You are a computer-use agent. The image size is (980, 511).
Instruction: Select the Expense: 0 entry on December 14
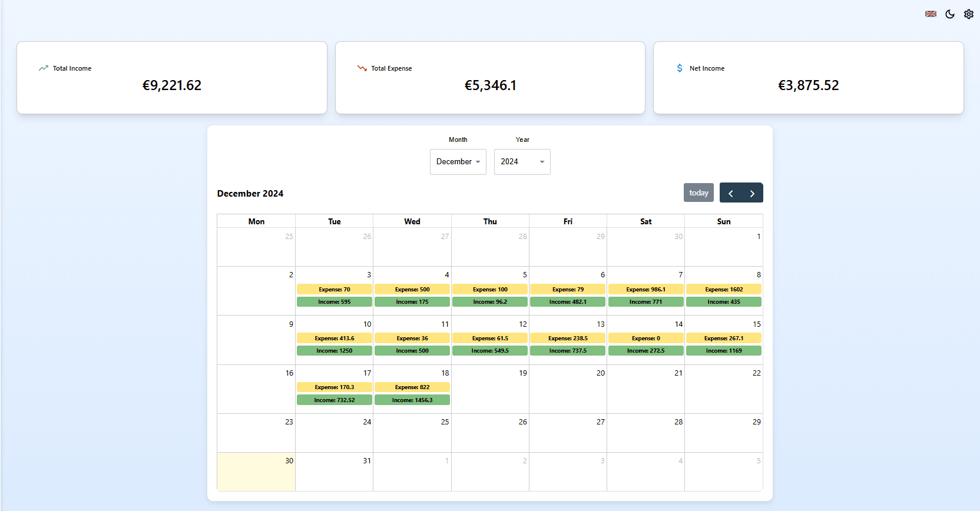[x=645, y=339]
